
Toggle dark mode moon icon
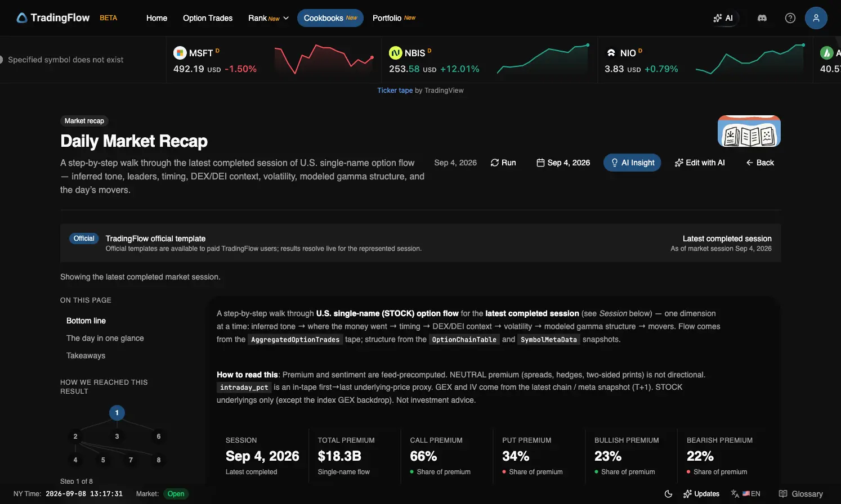(x=668, y=494)
